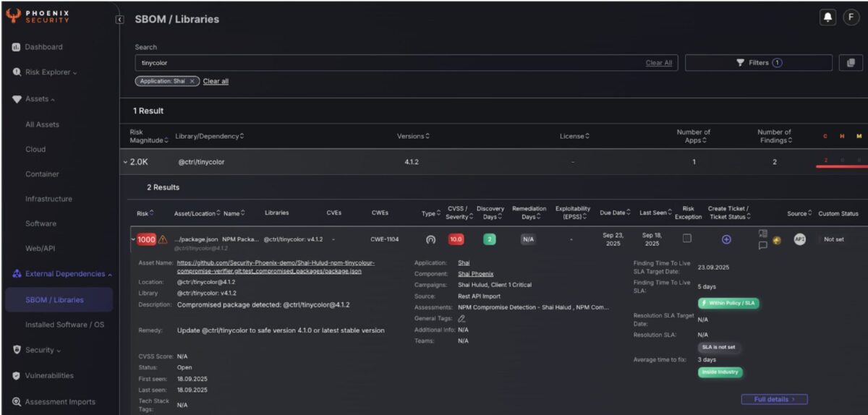Click the user profile avatar F
The width and height of the screenshot is (868, 415).
(851, 18)
